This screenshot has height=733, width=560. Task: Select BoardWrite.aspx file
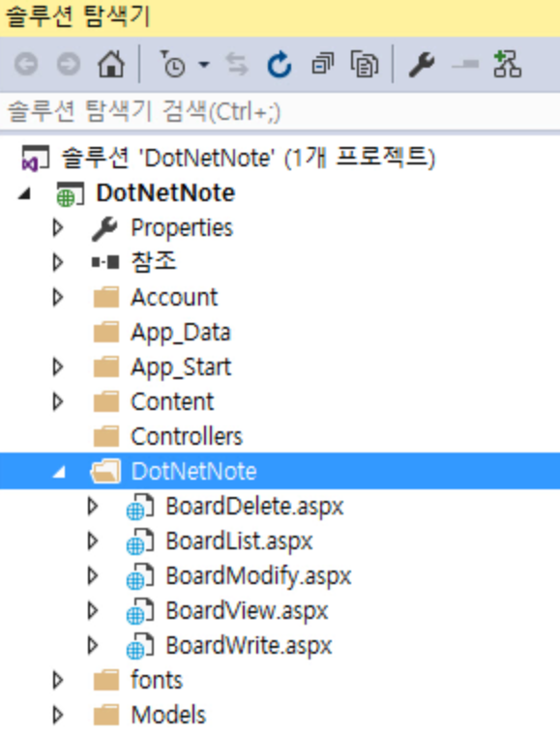click(x=250, y=647)
